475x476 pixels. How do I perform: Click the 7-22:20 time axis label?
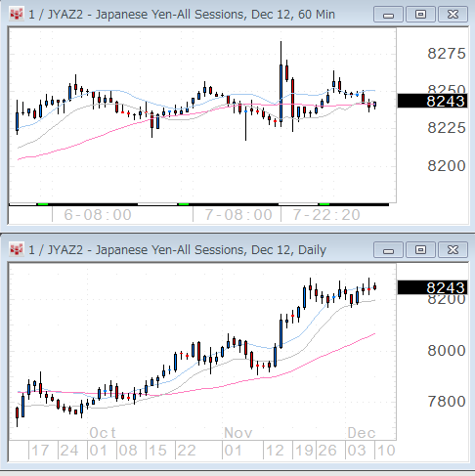326,215
